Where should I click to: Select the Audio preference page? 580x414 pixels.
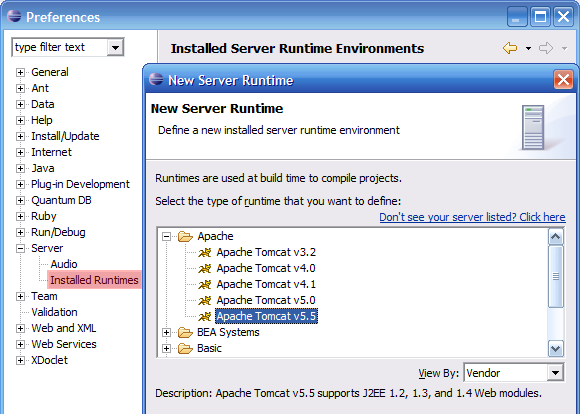coord(64,264)
